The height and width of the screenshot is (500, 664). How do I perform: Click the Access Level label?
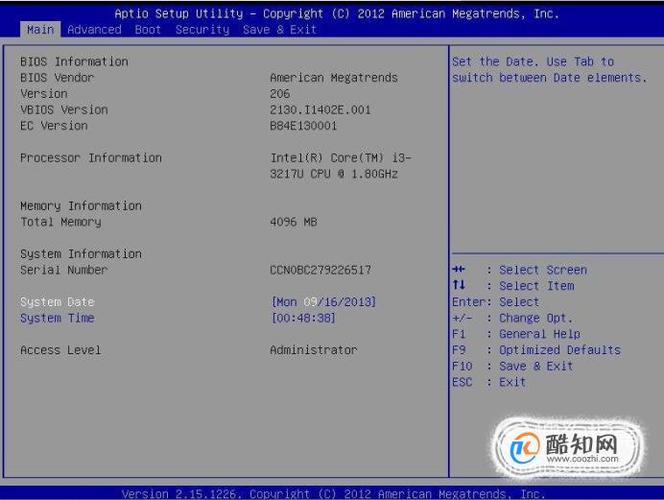61,350
